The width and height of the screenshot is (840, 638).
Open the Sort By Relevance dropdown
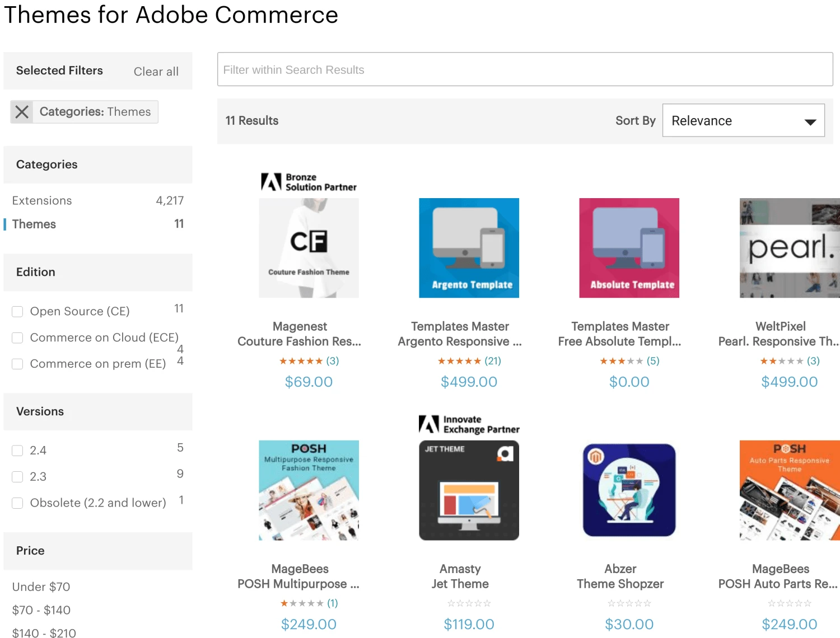[x=743, y=121]
